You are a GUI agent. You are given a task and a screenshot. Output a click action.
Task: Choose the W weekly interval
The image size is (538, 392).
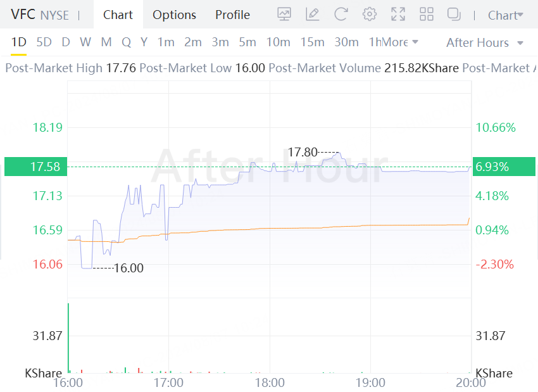[x=85, y=42]
